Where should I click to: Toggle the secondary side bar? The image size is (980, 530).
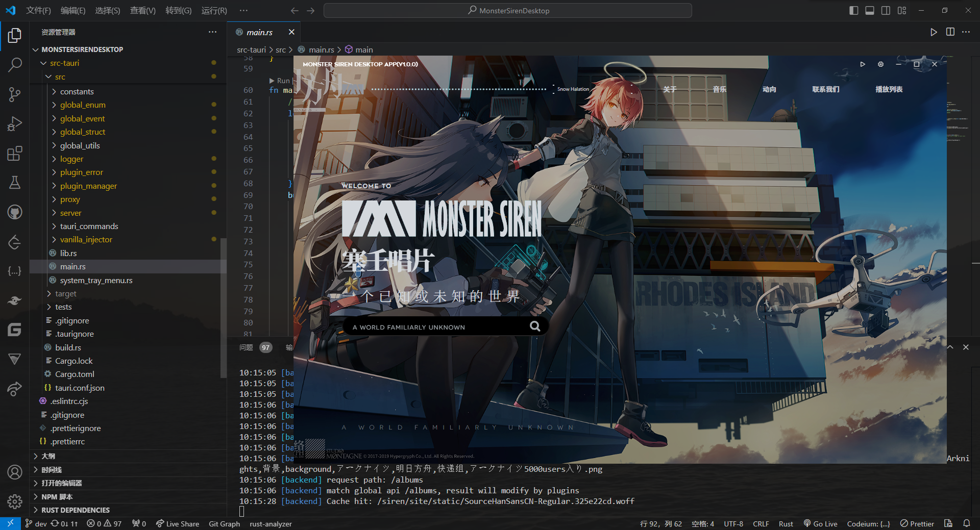(886, 10)
